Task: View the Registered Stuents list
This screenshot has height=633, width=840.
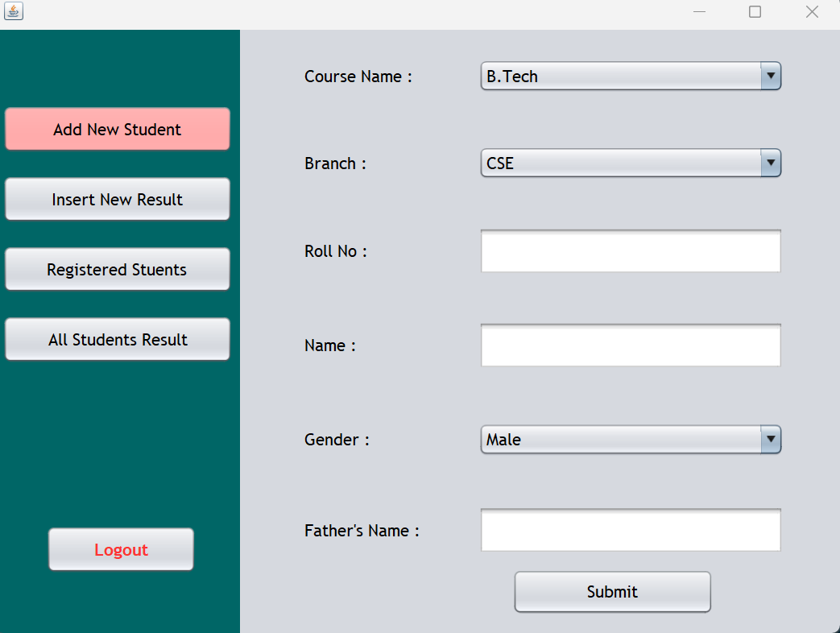Action: click(117, 269)
